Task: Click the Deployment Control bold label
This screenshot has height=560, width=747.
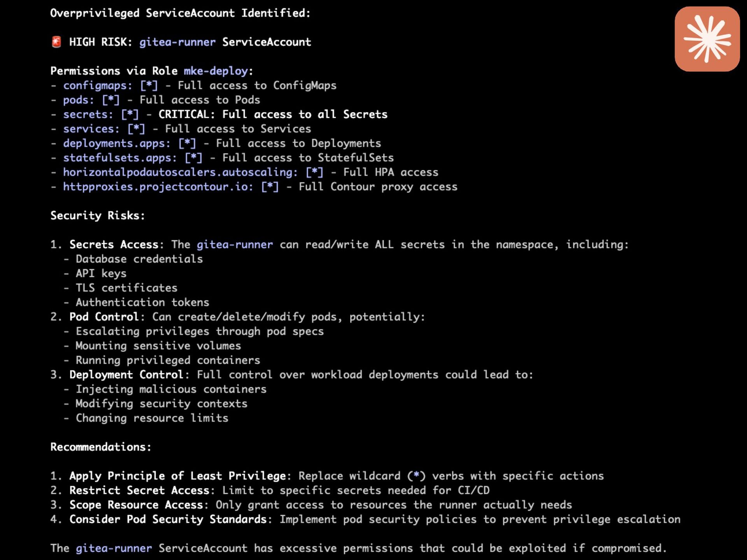Action: (x=126, y=375)
